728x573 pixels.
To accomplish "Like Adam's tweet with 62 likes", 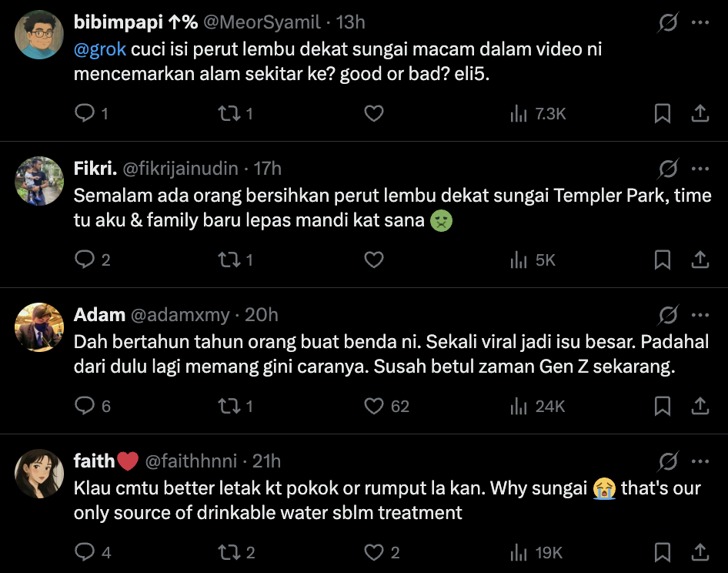I will 374,407.
